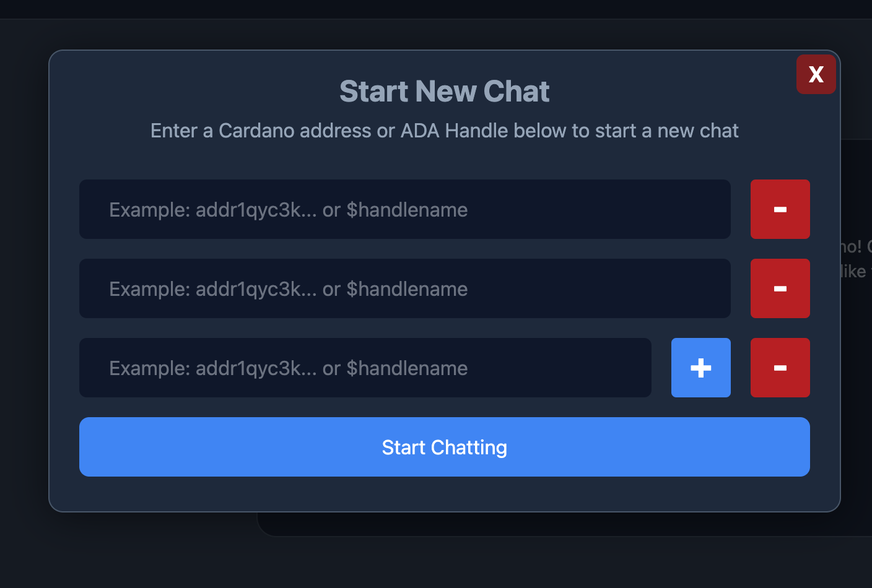Screen dimensions: 872x588
Task: Click "$handlename" placeholder in the first field
Action: 407,210
